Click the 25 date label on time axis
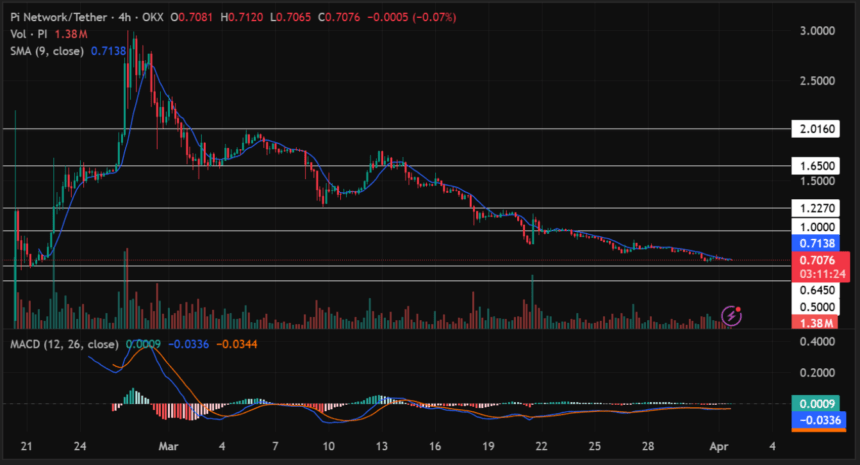The width and height of the screenshot is (860, 465). (595, 446)
